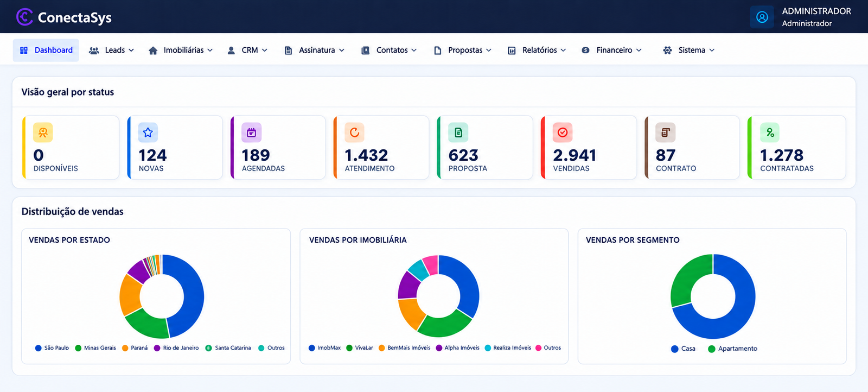Click the blue star Novas icon
Viewport: 868px width, 392px height.
tap(148, 132)
